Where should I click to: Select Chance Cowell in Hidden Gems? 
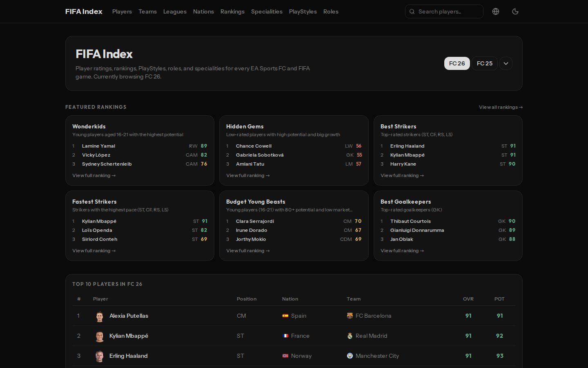pyautogui.click(x=254, y=146)
